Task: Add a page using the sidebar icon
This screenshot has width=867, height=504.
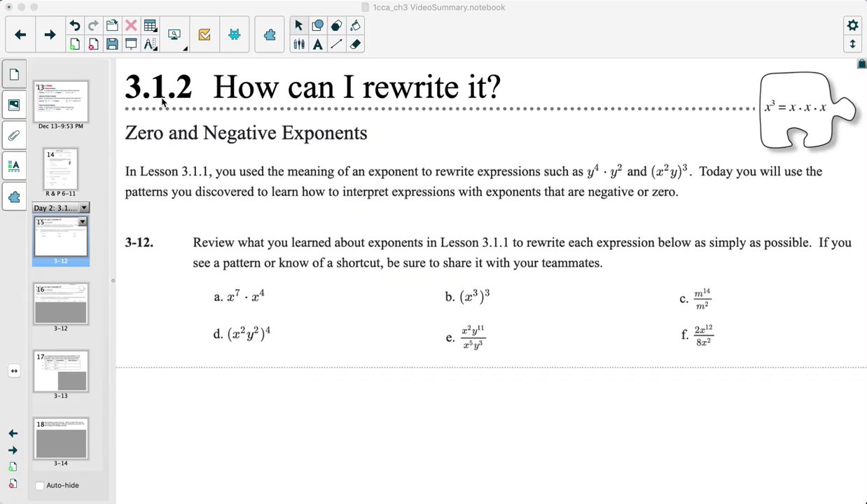Action: [13, 467]
